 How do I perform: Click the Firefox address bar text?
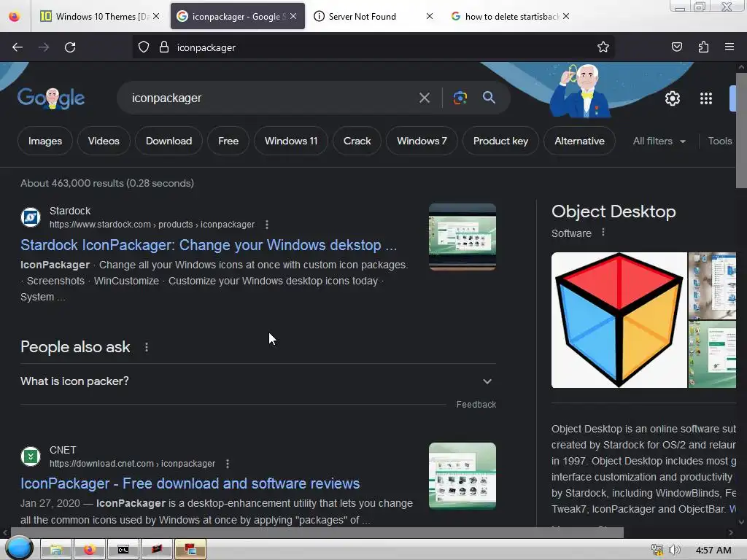206,47
